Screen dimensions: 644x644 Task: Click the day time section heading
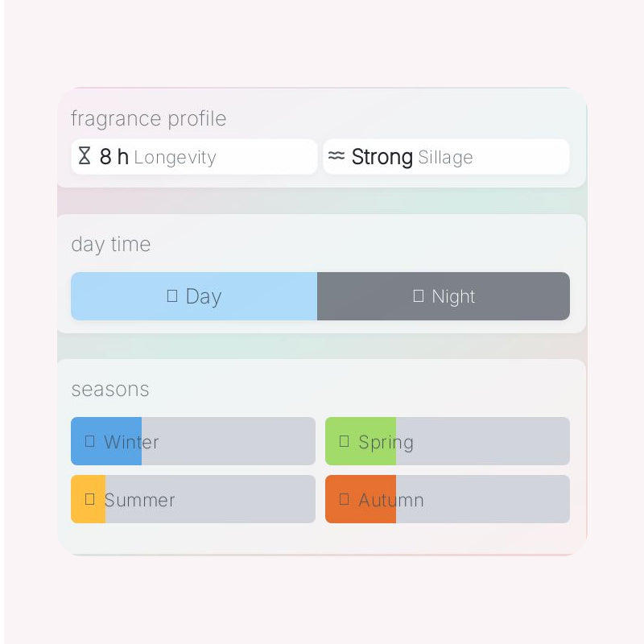point(110,244)
